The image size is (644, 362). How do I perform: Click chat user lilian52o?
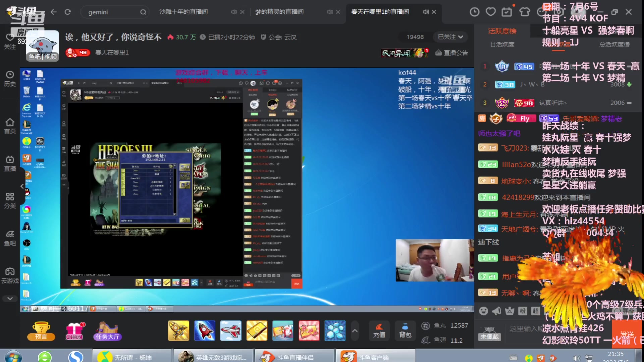tap(517, 164)
